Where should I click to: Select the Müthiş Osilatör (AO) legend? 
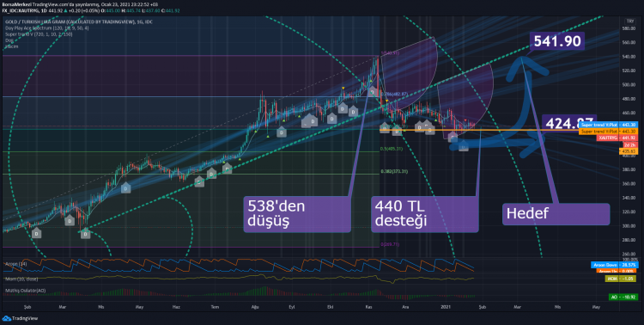(x=25, y=291)
